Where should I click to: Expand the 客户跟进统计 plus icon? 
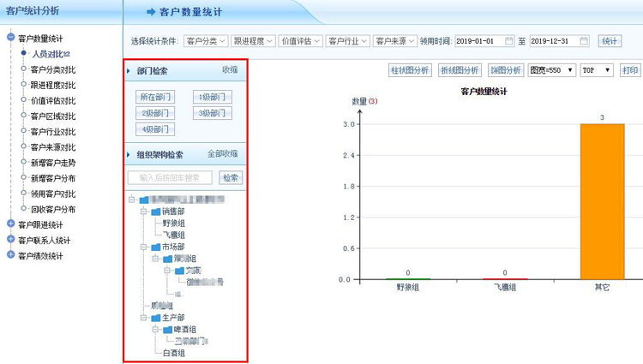click(x=10, y=224)
